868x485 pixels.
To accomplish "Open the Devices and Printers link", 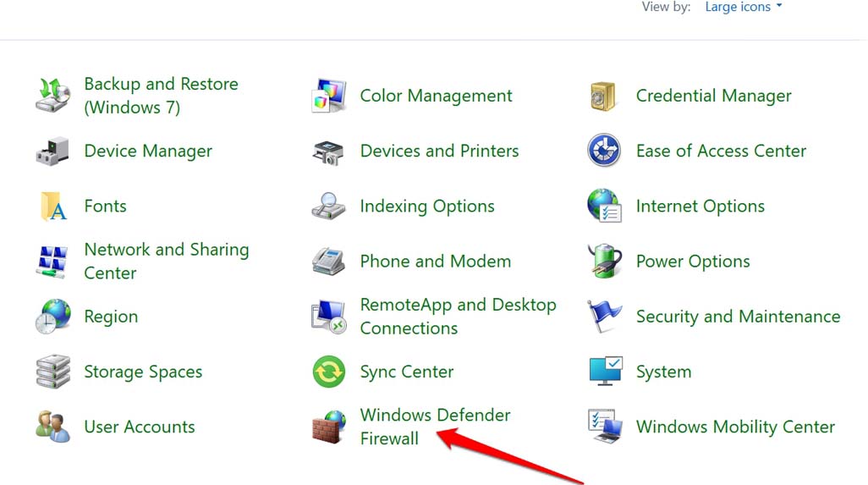I will (x=439, y=152).
